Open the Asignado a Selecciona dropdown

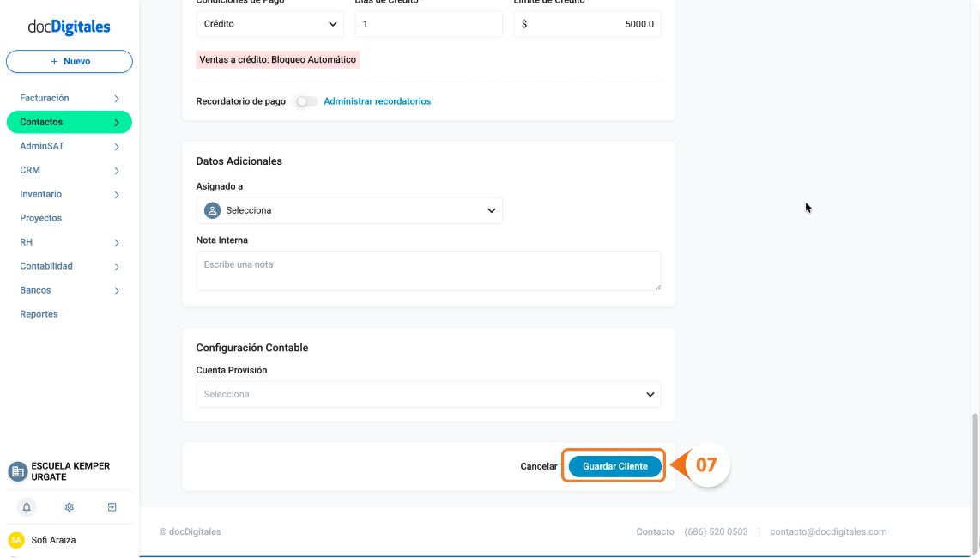click(x=348, y=211)
